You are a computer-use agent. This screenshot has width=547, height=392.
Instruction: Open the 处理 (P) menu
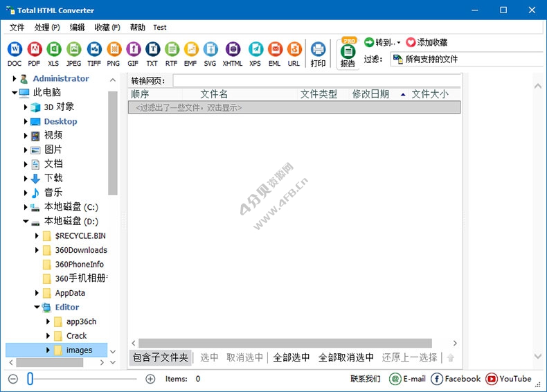(47, 27)
